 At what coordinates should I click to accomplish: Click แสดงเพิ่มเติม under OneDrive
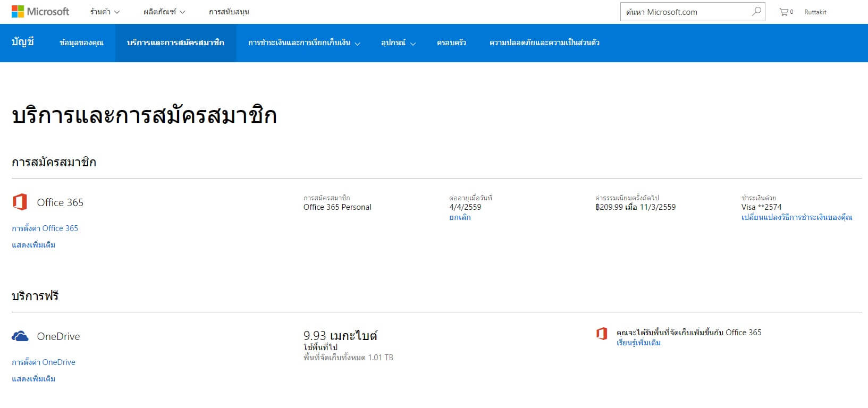pos(33,379)
